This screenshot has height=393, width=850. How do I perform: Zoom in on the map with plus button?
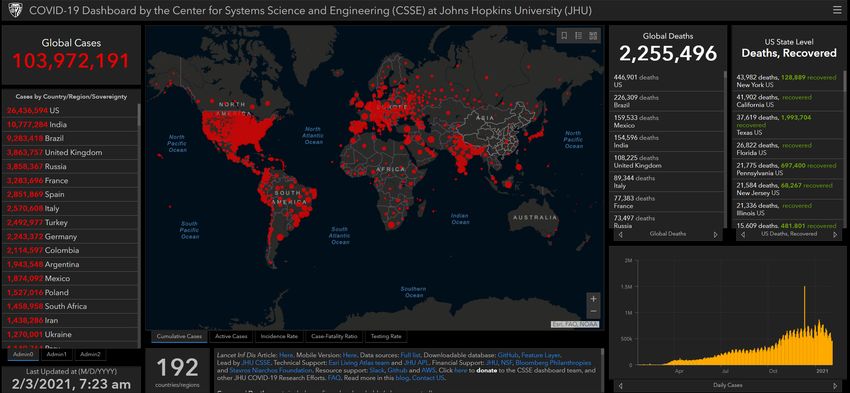coord(594,299)
